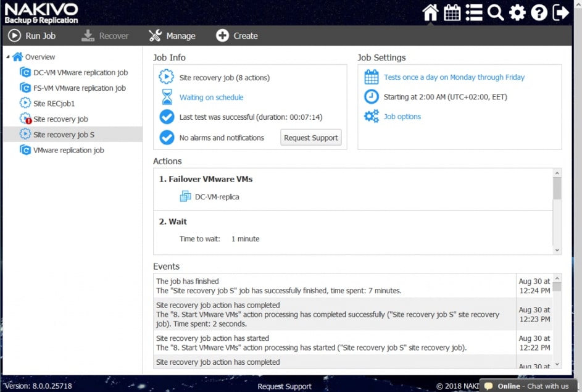The height and width of the screenshot is (392, 582).
Task: Open settings gear icon
Action: [517, 12]
